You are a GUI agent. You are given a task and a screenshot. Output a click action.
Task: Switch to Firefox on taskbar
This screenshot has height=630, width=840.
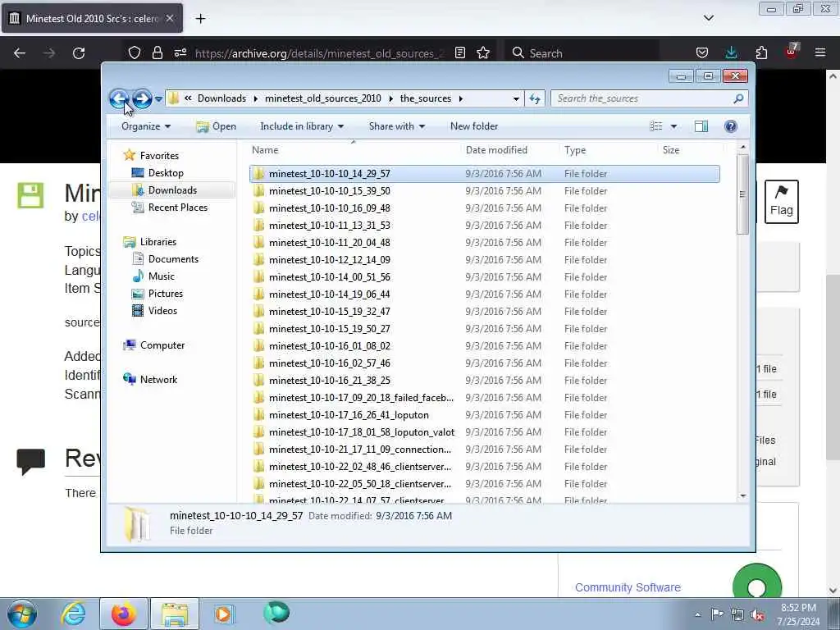(123, 614)
